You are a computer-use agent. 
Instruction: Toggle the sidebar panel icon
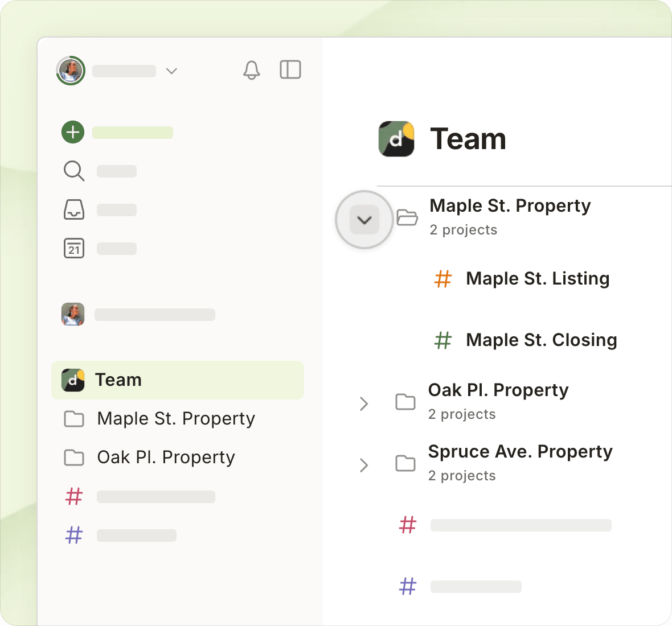[290, 69]
